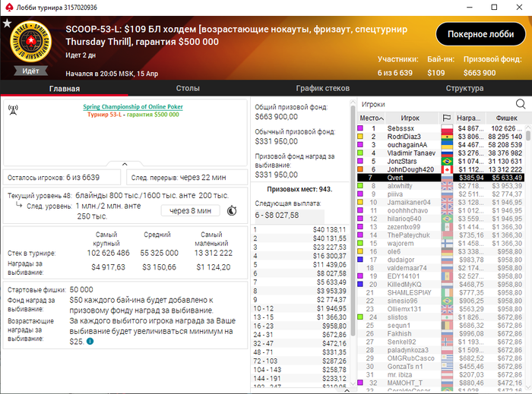The width and height of the screenshot is (532, 394).
Task: Expand the payouts list bottom chevron
Action: [x=347, y=390]
